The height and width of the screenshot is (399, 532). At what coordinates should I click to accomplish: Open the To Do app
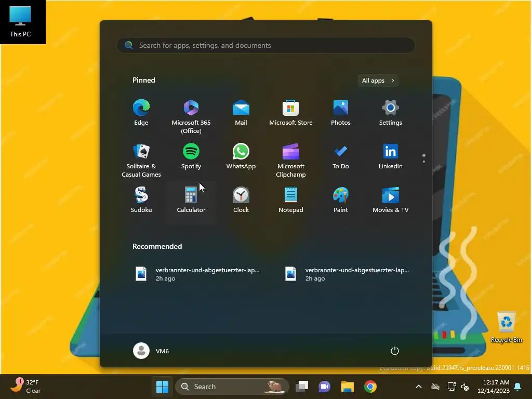coord(341,157)
